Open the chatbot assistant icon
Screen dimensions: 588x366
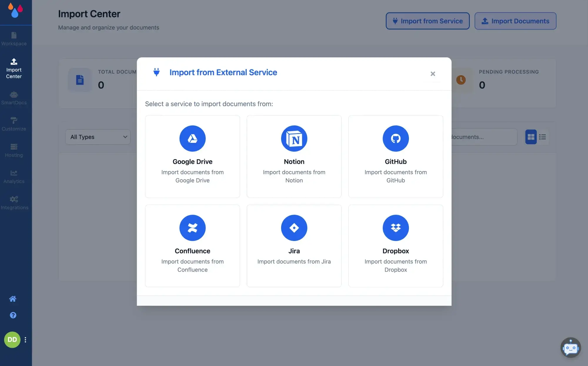click(x=570, y=348)
